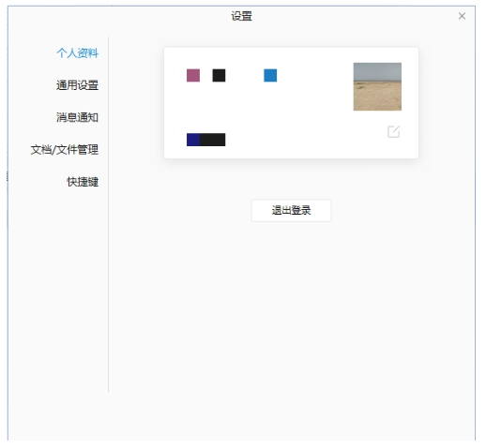This screenshot has height=448, width=486.
Task: Click the vertical divider beside the sidebar
Action: (x=108, y=215)
